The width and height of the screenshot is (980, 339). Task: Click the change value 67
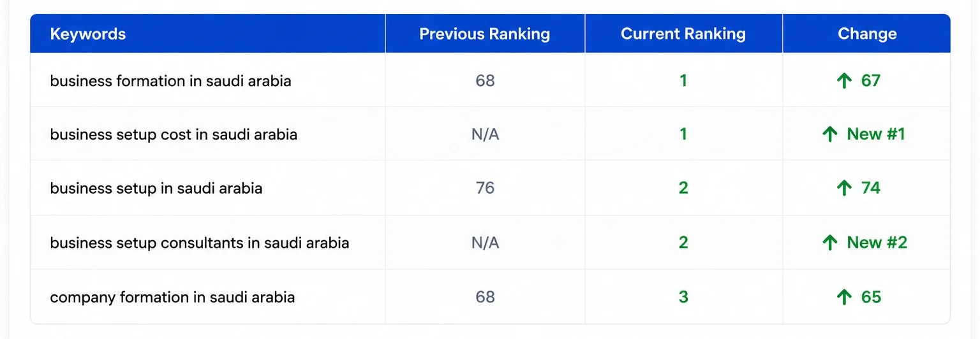pos(870,81)
